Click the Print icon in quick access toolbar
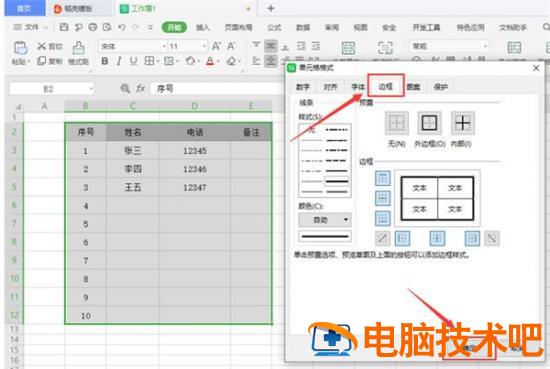550x369 pixels. pyautogui.click(x=93, y=27)
